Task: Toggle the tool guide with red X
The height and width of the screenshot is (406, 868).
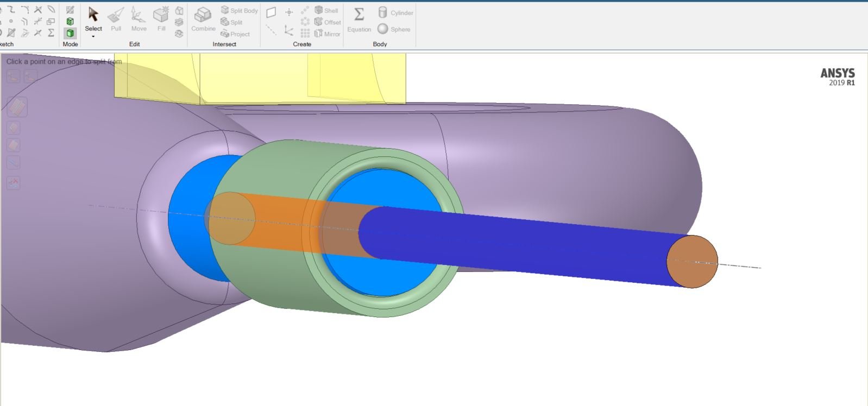Action: (14, 183)
